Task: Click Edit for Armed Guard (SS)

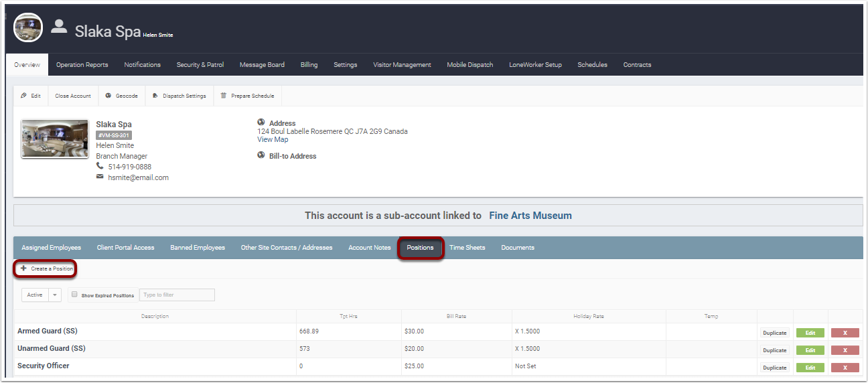Action: (x=810, y=333)
